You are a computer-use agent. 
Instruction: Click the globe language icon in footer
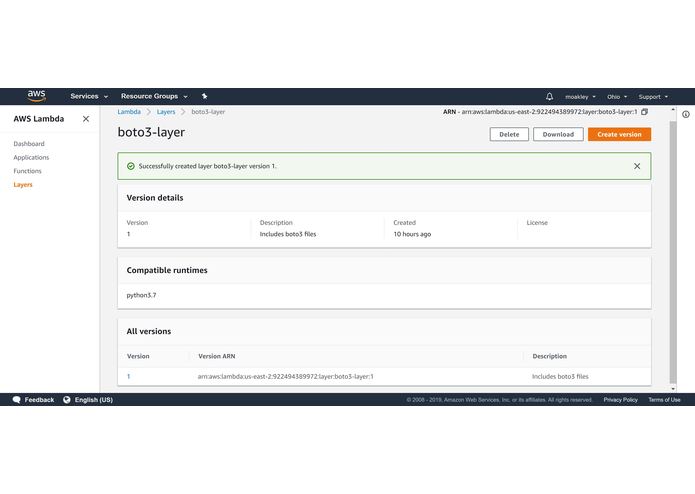coord(66,400)
